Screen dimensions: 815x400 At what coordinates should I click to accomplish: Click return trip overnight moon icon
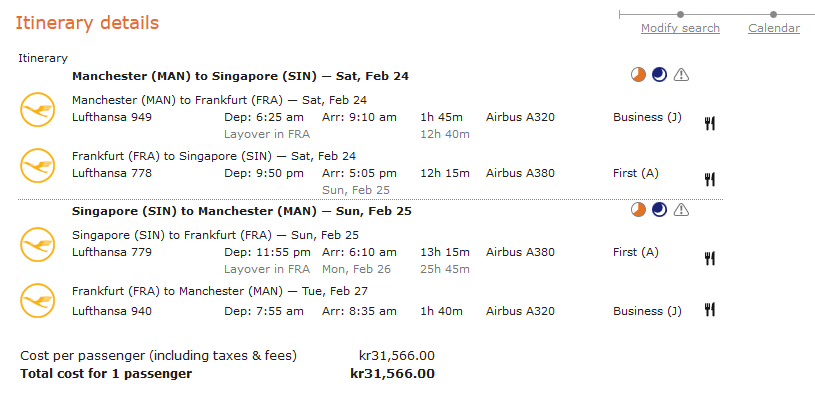pyautogui.click(x=659, y=210)
